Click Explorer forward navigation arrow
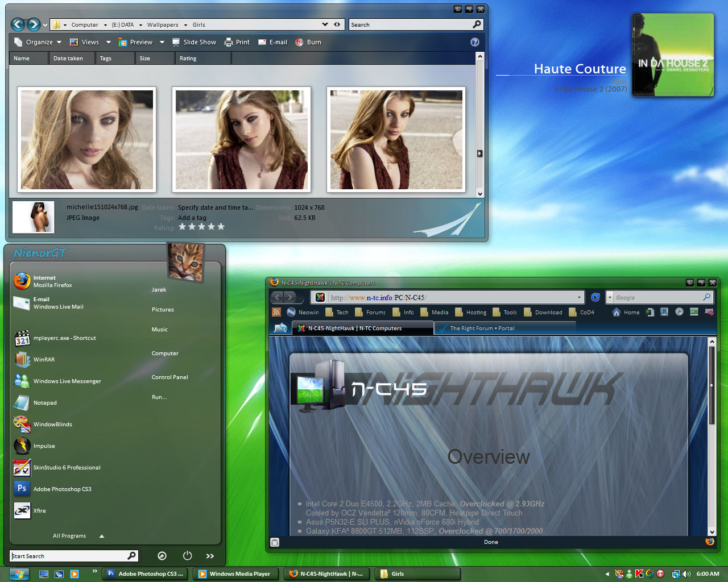 pos(34,24)
